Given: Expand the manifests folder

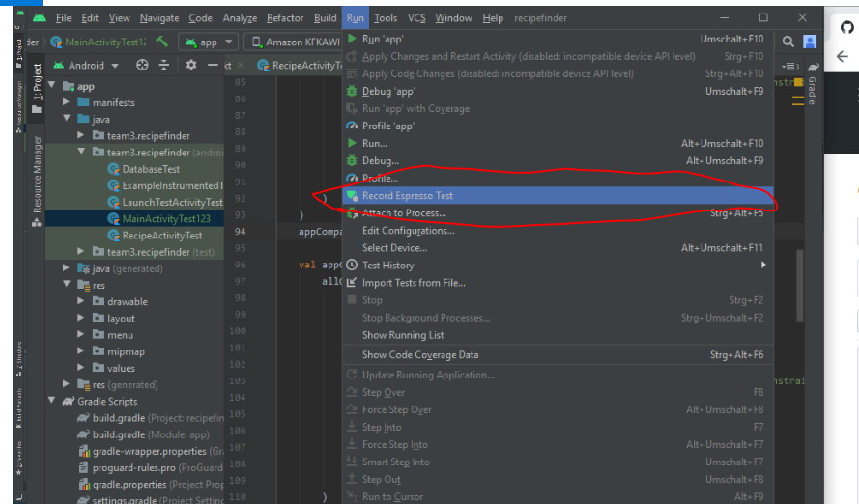Looking at the screenshot, I should [x=66, y=102].
